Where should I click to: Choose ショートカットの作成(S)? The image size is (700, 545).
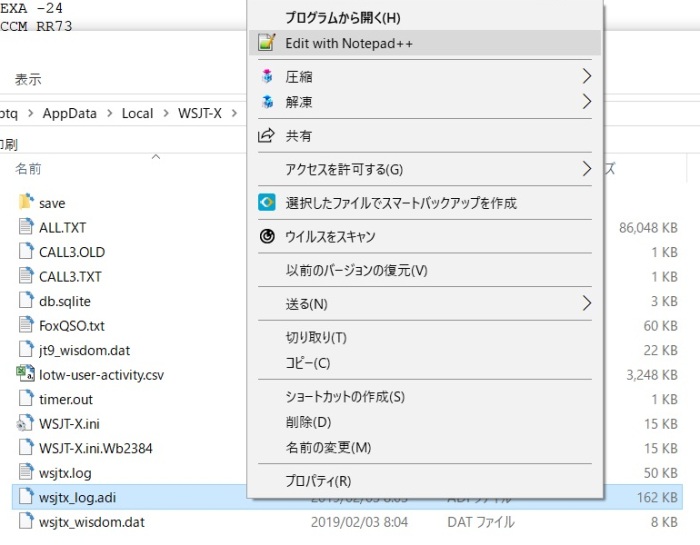pos(345,396)
